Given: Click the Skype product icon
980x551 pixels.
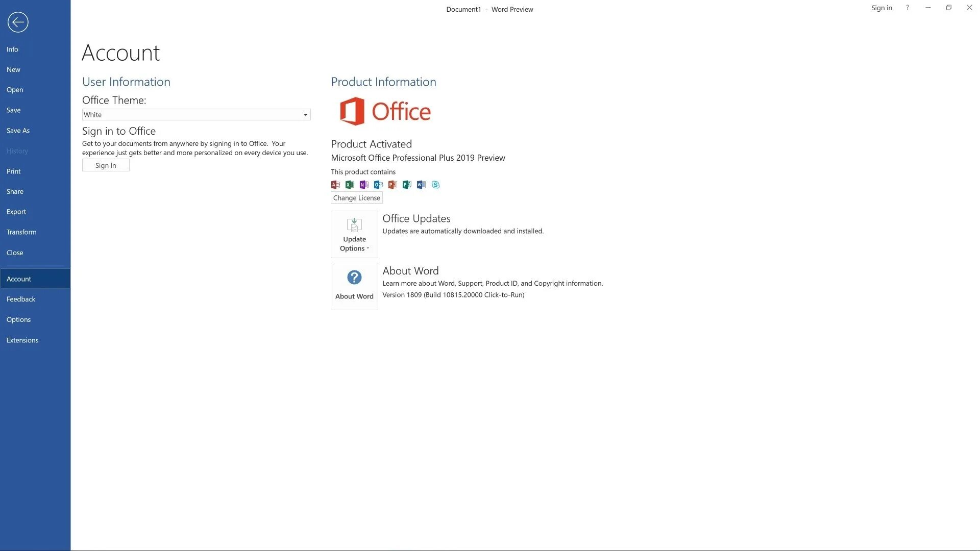Looking at the screenshot, I should 435,185.
